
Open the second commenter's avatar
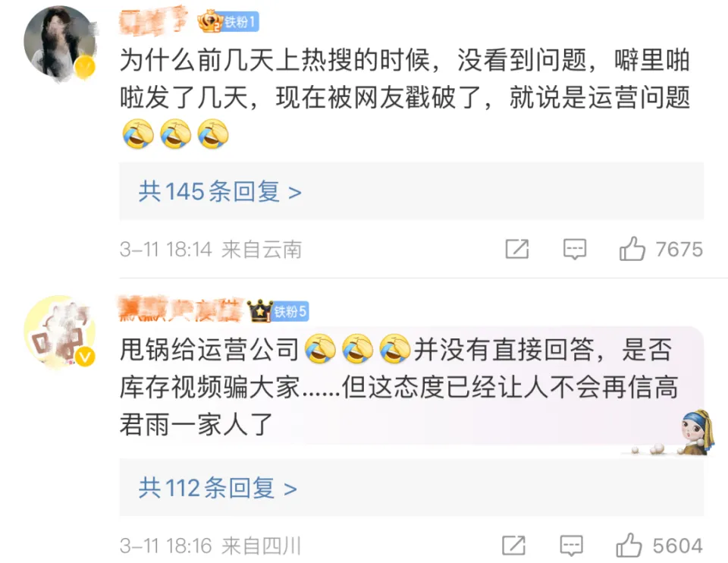[59, 332]
